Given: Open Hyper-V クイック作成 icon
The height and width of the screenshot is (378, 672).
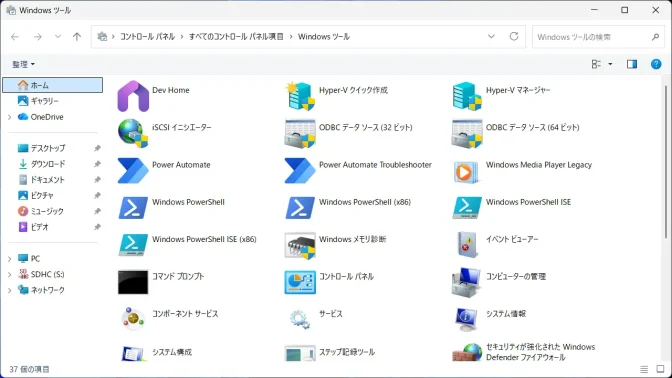Looking at the screenshot, I should 300,96.
